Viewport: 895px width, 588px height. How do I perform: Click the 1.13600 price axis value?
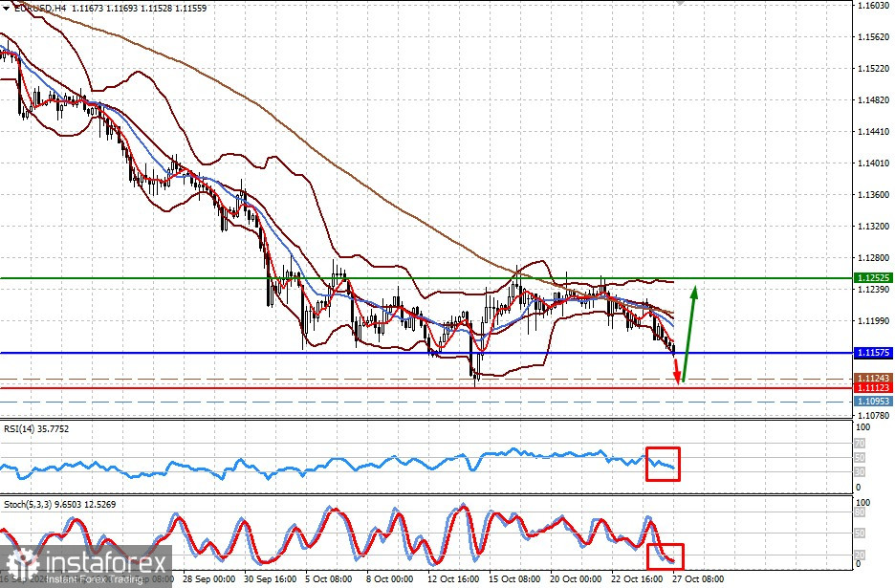(874, 195)
